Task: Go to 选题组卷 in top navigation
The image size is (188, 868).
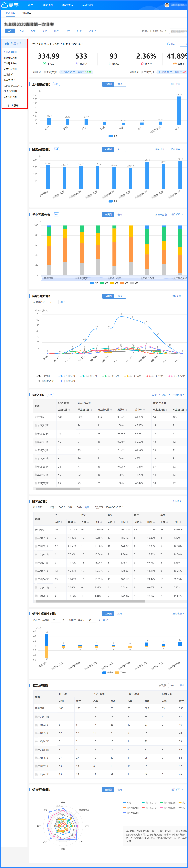Action: [87, 5]
